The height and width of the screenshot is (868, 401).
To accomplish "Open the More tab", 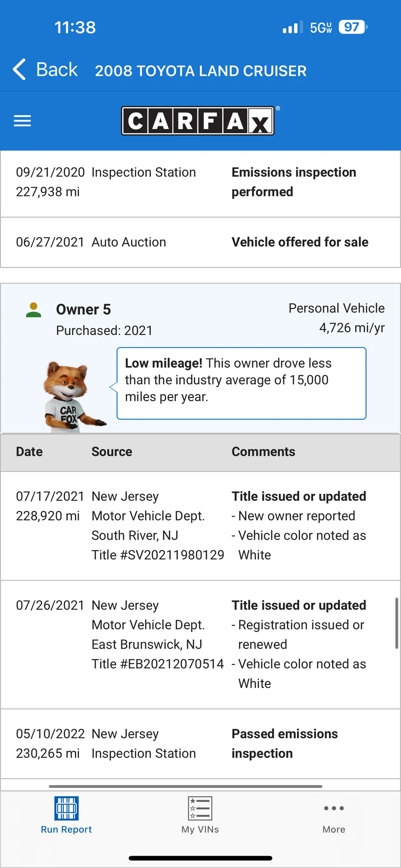I will pyautogui.click(x=334, y=815).
